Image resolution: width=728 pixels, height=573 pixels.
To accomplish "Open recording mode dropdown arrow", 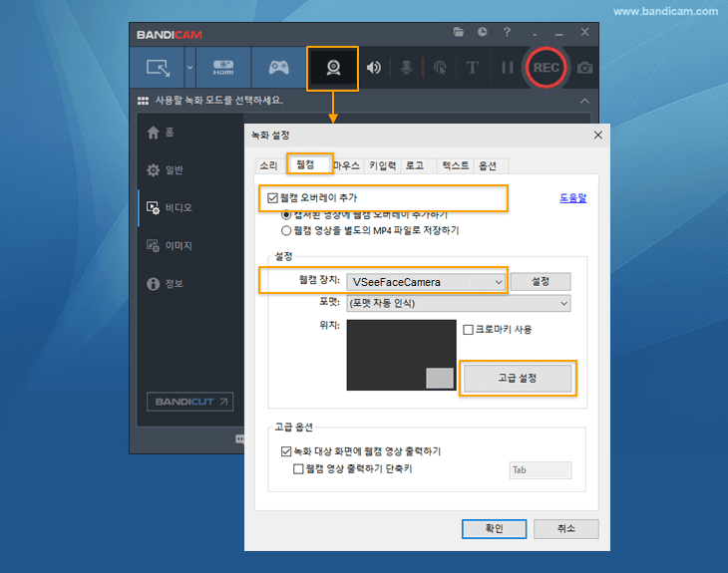I will (x=189, y=68).
